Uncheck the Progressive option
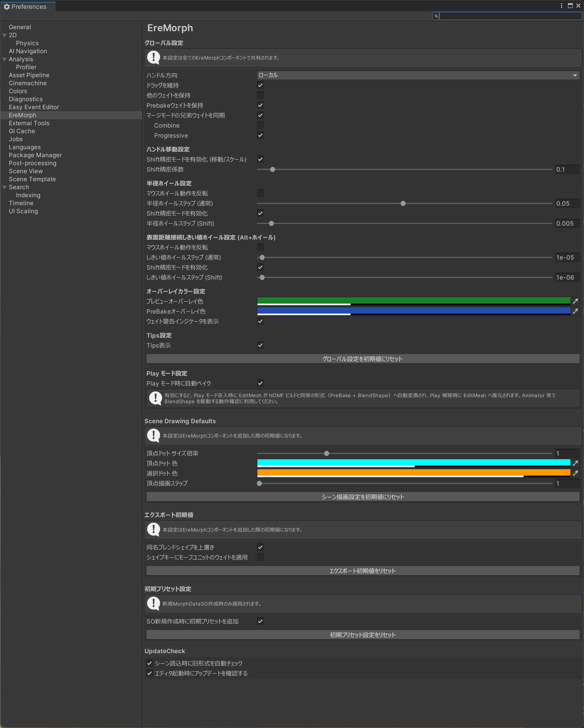 point(260,135)
